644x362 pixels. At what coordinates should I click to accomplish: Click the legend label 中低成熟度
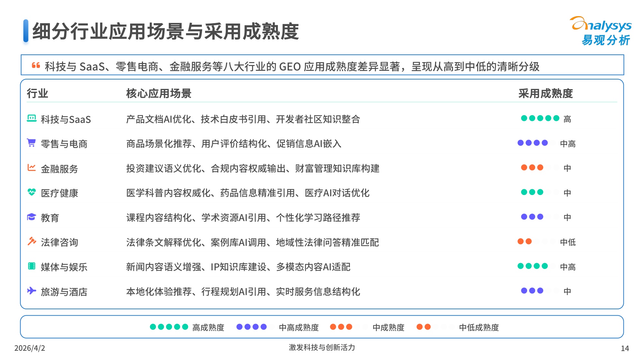(x=479, y=328)
